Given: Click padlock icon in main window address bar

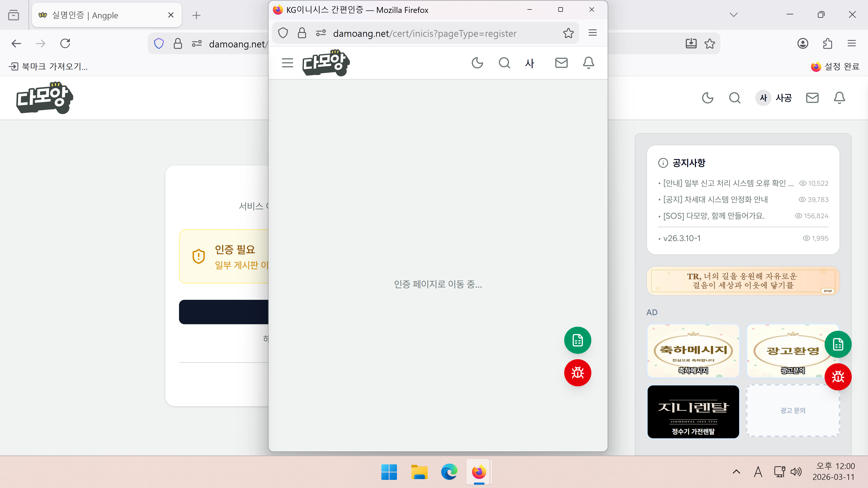Looking at the screenshot, I should tap(178, 43).
